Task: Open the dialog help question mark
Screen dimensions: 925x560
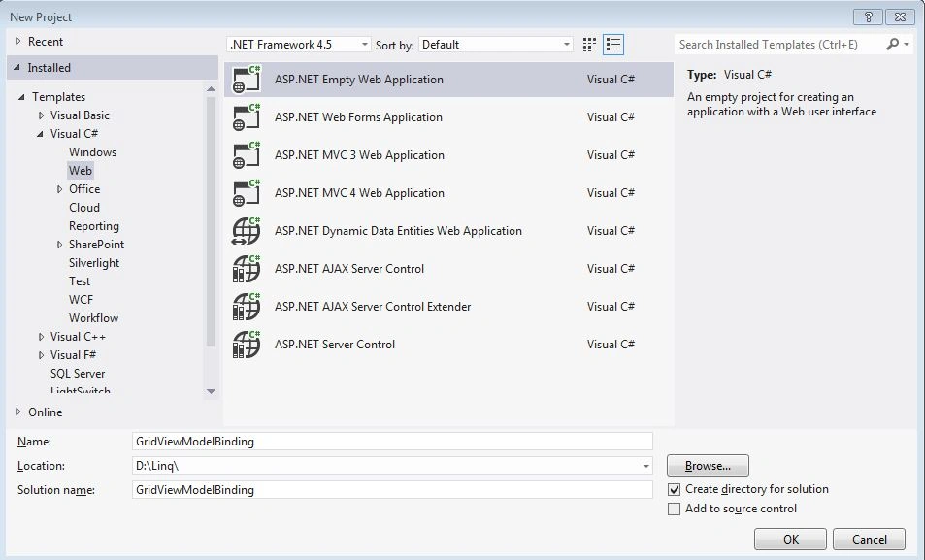Action: coord(868,16)
